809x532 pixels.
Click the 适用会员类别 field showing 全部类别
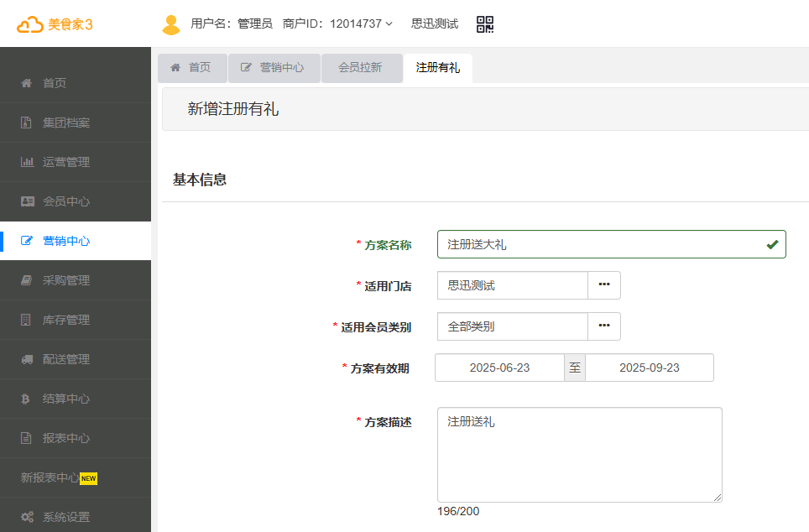pyautogui.click(x=512, y=326)
